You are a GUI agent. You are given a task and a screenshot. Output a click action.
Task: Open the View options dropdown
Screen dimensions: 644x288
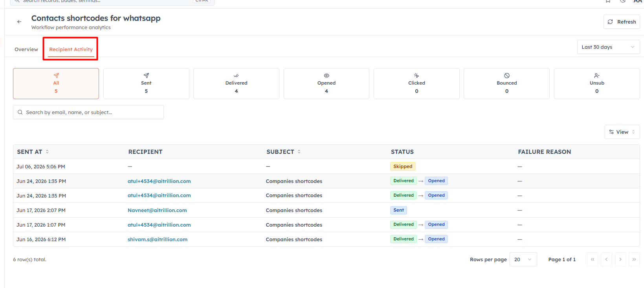point(622,132)
